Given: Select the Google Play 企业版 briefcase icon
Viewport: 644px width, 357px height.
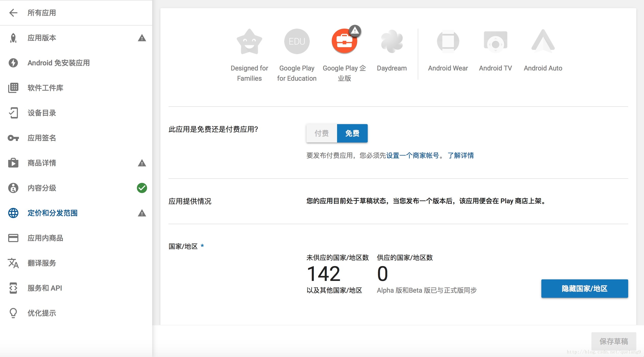Looking at the screenshot, I should 344,41.
